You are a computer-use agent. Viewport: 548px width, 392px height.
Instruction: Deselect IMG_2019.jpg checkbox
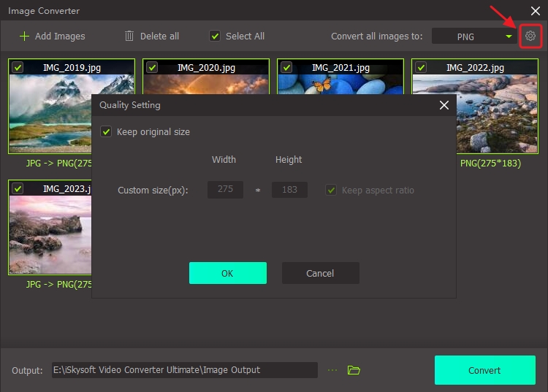18,67
